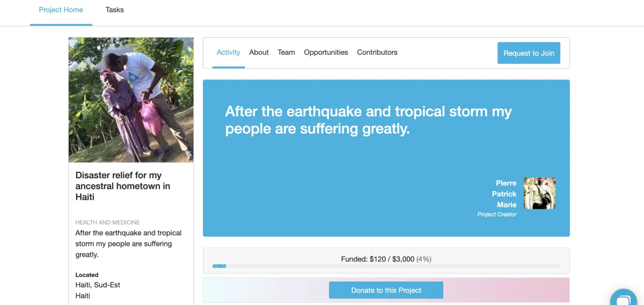The image size is (644, 305).
Task: Click the Disaster relief project title
Action: point(123,186)
